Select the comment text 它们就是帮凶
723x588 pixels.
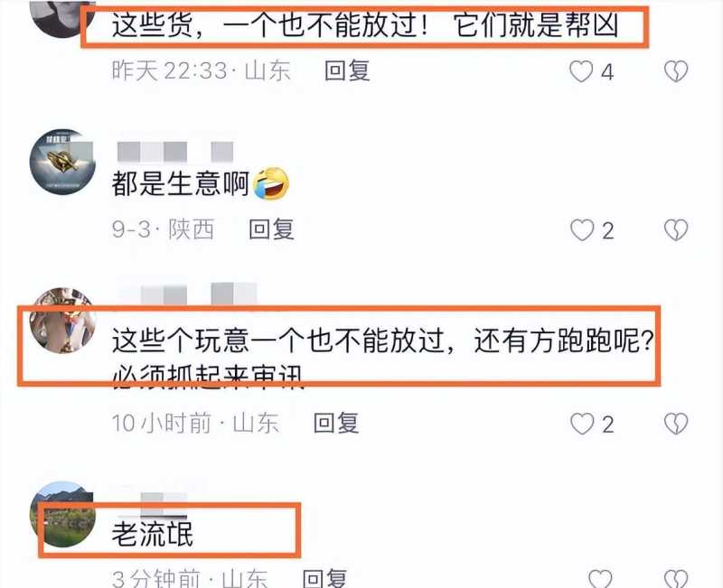(x=536, y=25)
